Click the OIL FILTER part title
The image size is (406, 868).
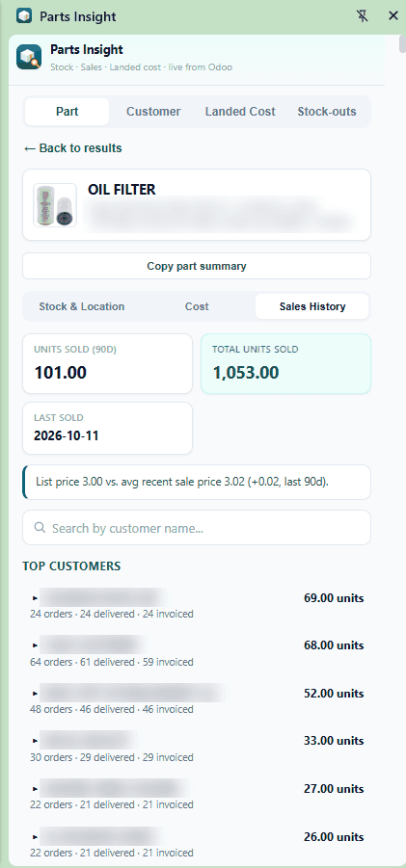tap(122, 190)
